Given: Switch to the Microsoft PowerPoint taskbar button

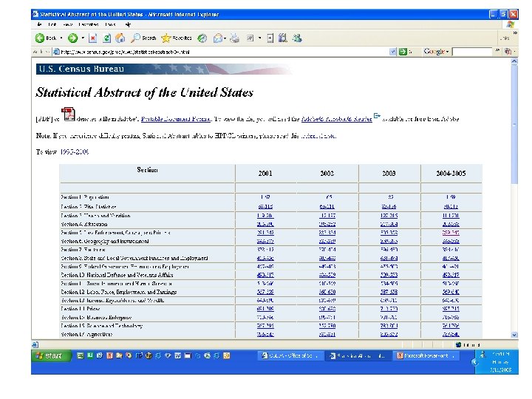Looking at the screenshot, I should 428,355.
